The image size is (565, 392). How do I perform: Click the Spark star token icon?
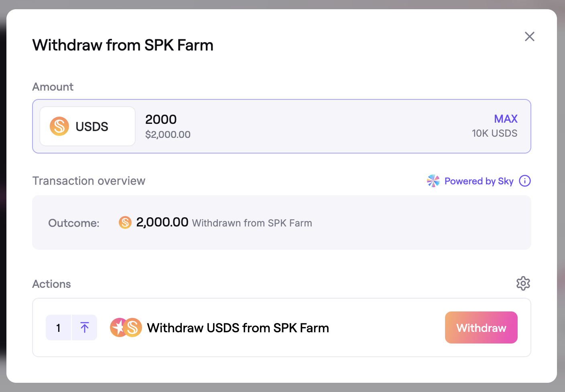coord(118,327)
